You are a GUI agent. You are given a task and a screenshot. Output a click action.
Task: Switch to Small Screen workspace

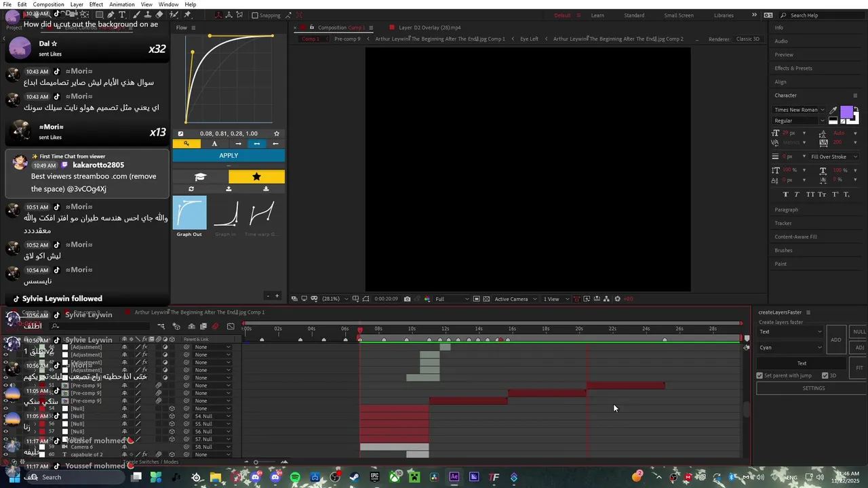679,15
